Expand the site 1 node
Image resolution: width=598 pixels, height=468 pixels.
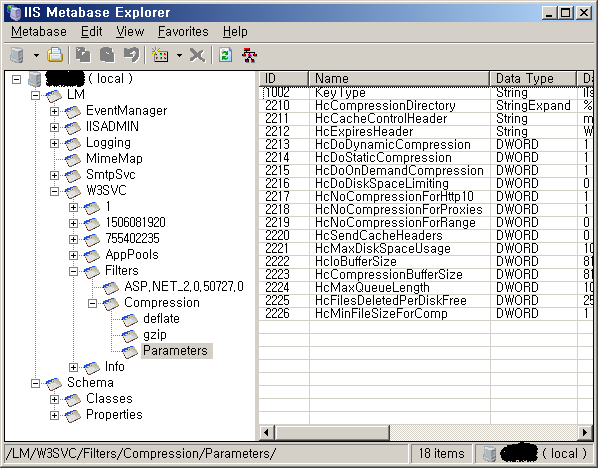[74, 207]
